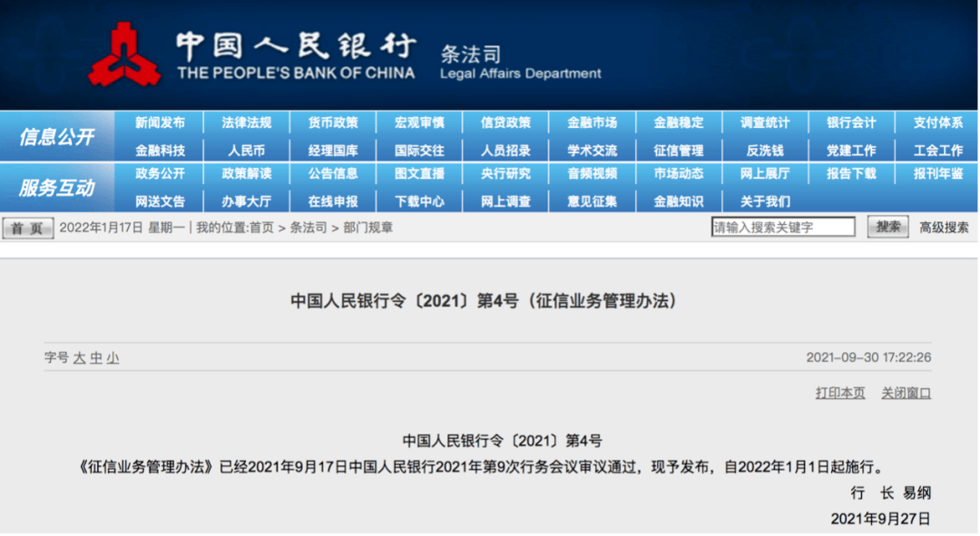Go to 网送文告 page
This screenshot has height=536, width=980.
pyautogui.click(x=160, y=201)
